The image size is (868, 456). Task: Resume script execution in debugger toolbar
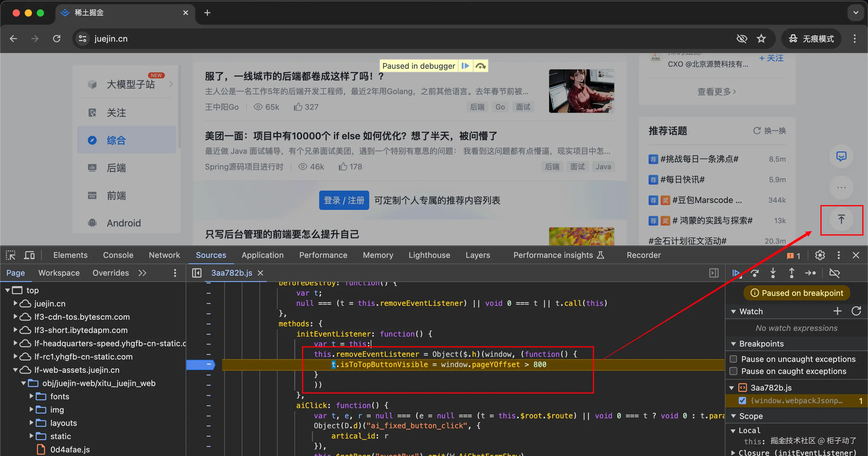coord(736,273)
